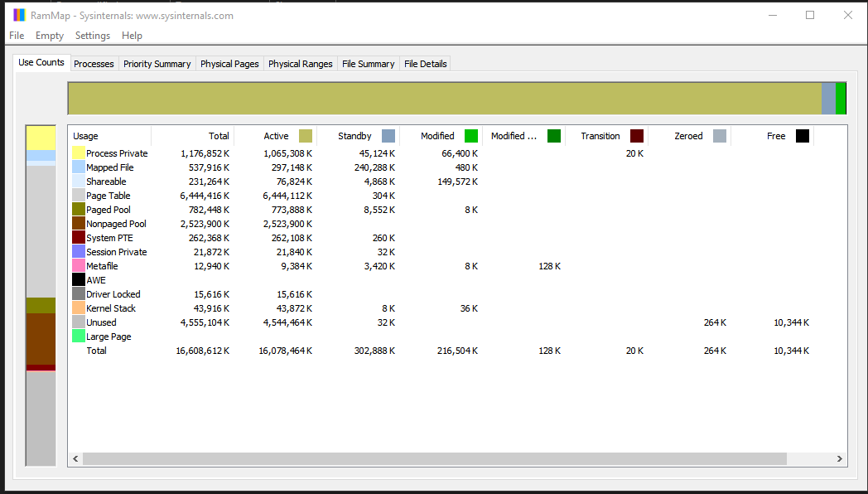Select the Nonpaged Pool row label

(116, 224)
